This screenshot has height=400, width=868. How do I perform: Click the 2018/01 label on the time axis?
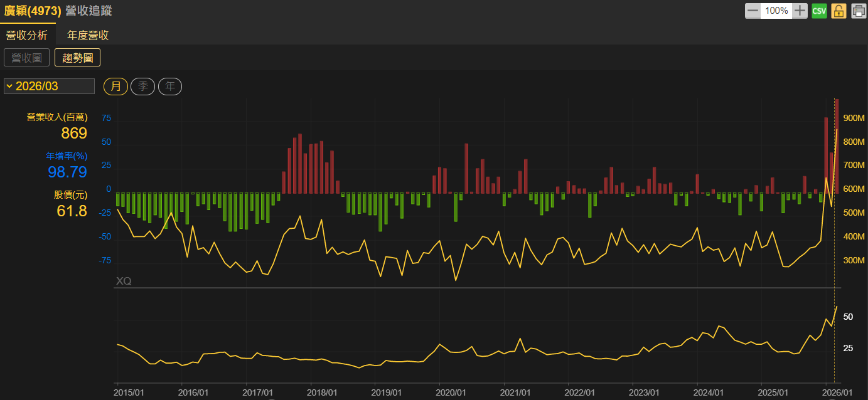tap(322, 392)
